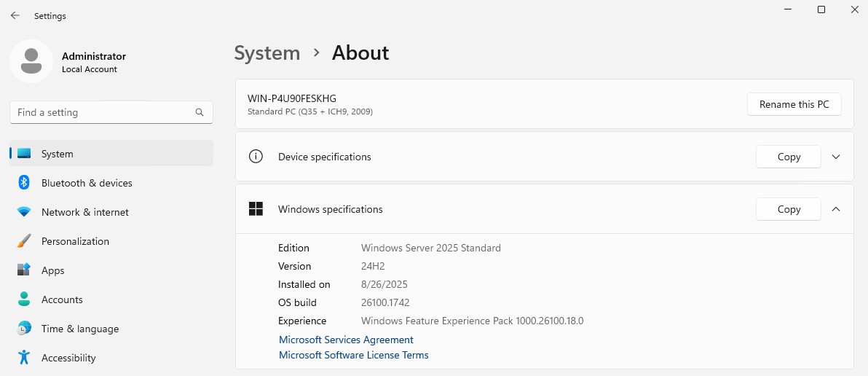This screenshot has height=376, width=868.
Task: Close the Settings window
Action: point(854,9)
